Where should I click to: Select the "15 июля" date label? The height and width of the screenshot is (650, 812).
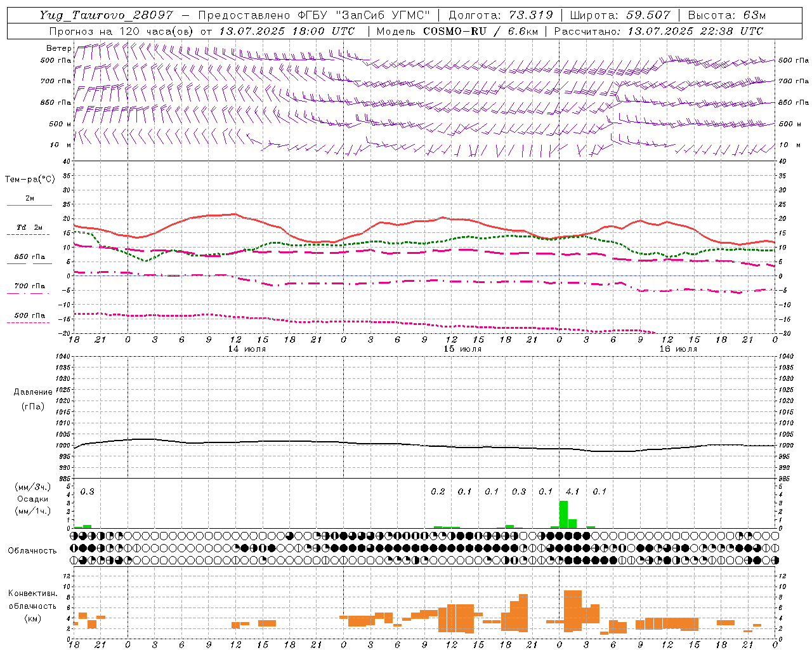click(x=462, y=348)
